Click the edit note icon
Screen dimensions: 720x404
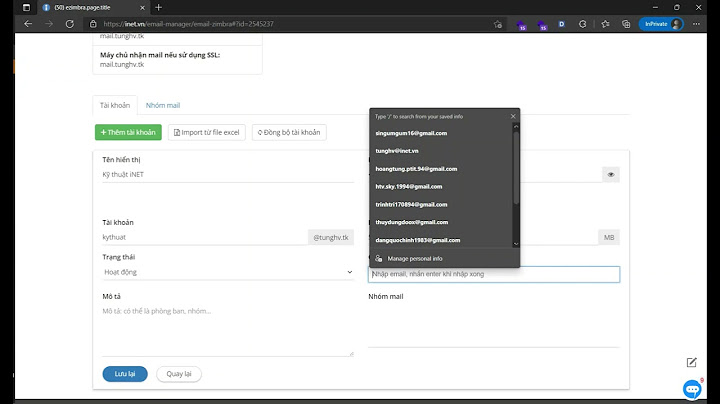click(x=692, y=362)
